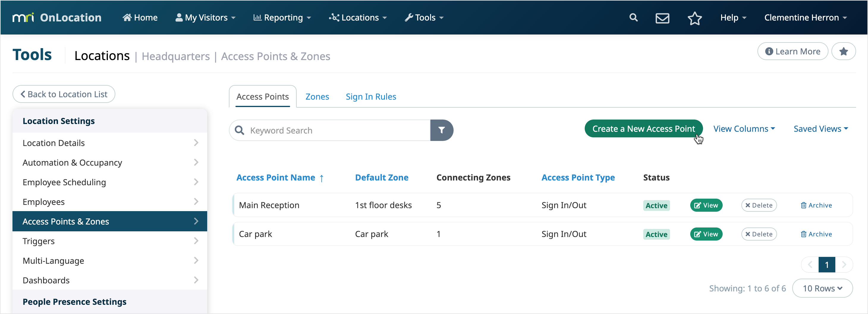Delete the Main Reception access point
The width and height of the screenshot is (868, 314).
click(x=759, y=205)
